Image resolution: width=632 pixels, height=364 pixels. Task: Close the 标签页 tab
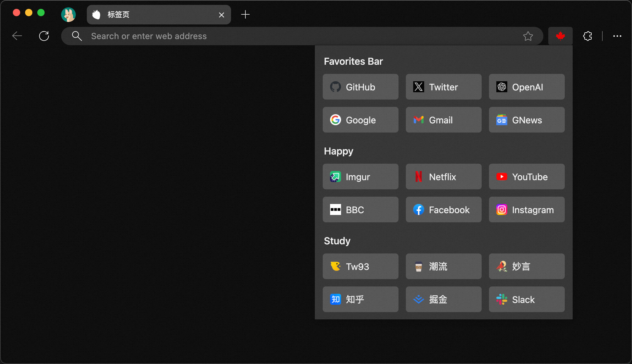222,15
